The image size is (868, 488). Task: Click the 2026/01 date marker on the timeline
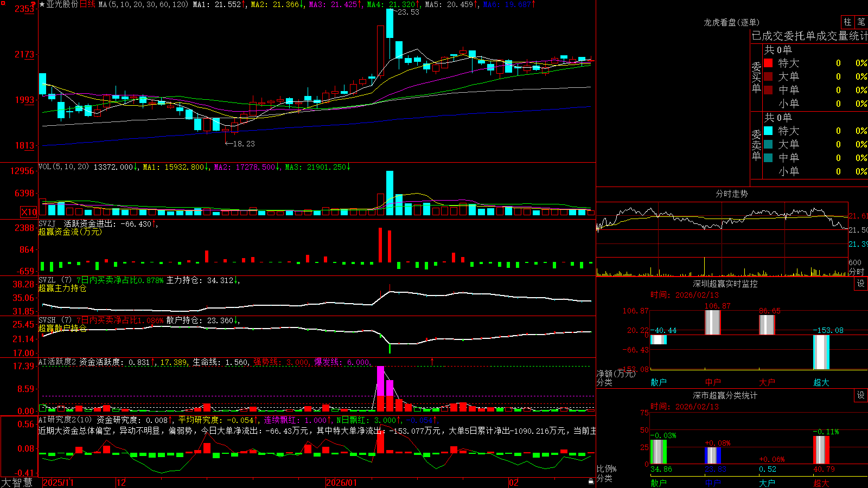(341, 483)
